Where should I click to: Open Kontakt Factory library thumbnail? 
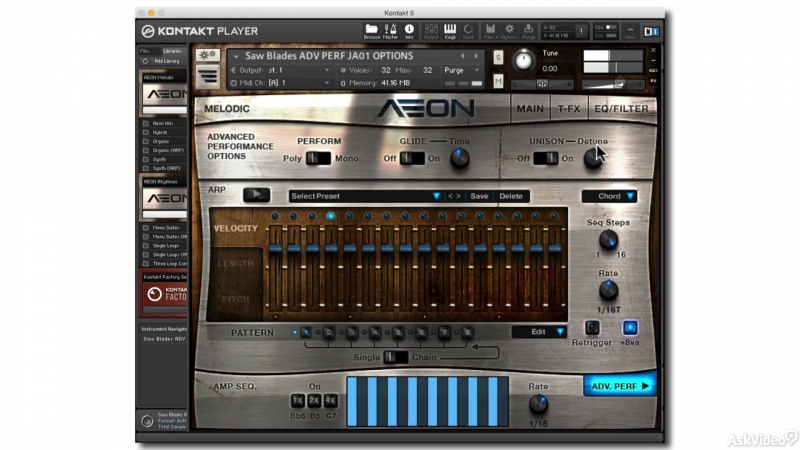tap(164, 294)
